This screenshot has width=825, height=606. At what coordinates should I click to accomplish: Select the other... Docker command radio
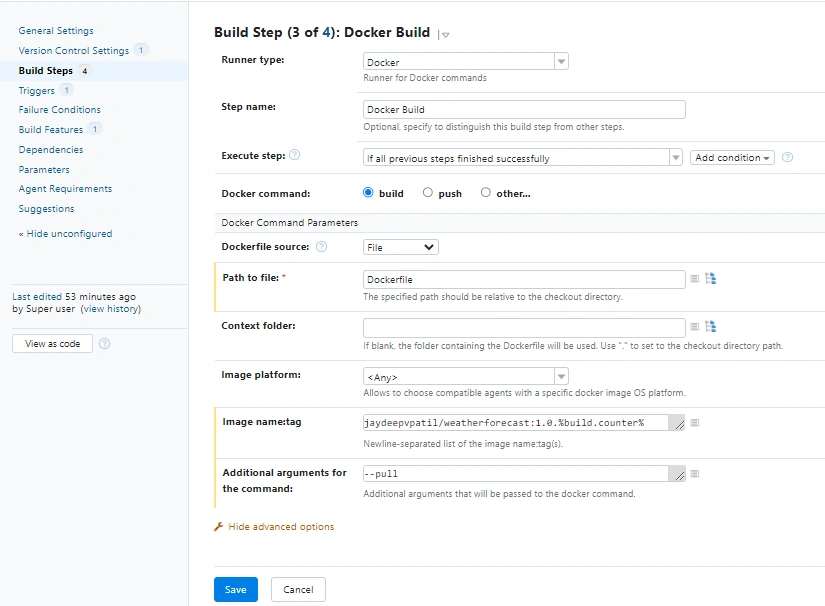click(x=486, y=193)
